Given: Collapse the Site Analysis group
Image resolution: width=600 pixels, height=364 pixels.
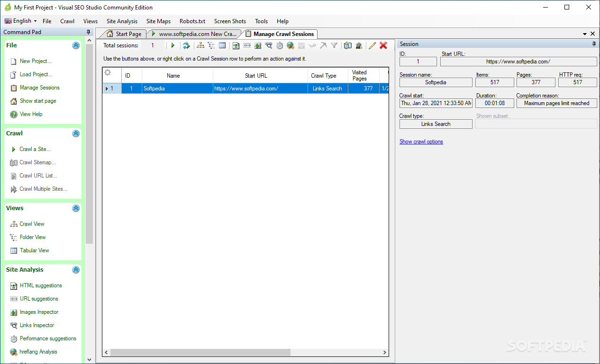Looking at the screenshot, I should [76, 270].
